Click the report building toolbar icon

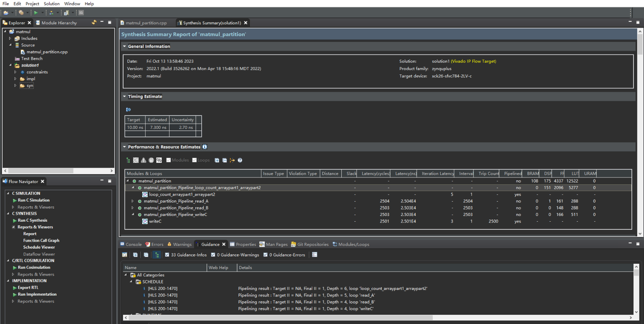click(66, 12)
